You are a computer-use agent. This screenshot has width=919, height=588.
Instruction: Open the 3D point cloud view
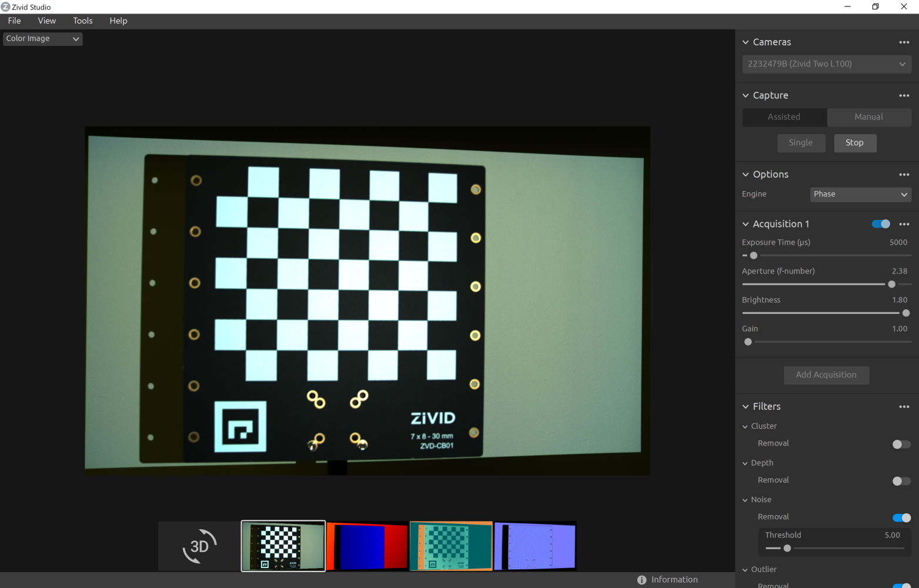[199, 546]
